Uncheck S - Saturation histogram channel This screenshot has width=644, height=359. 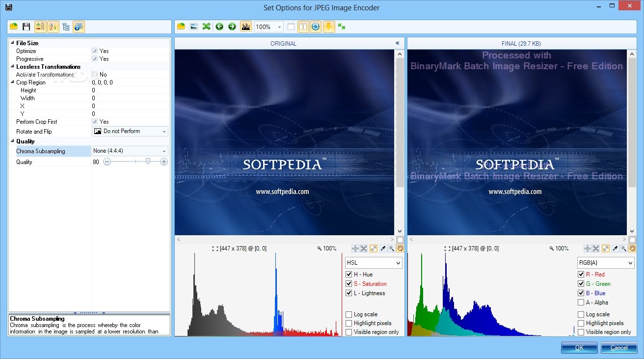point(349,284)
